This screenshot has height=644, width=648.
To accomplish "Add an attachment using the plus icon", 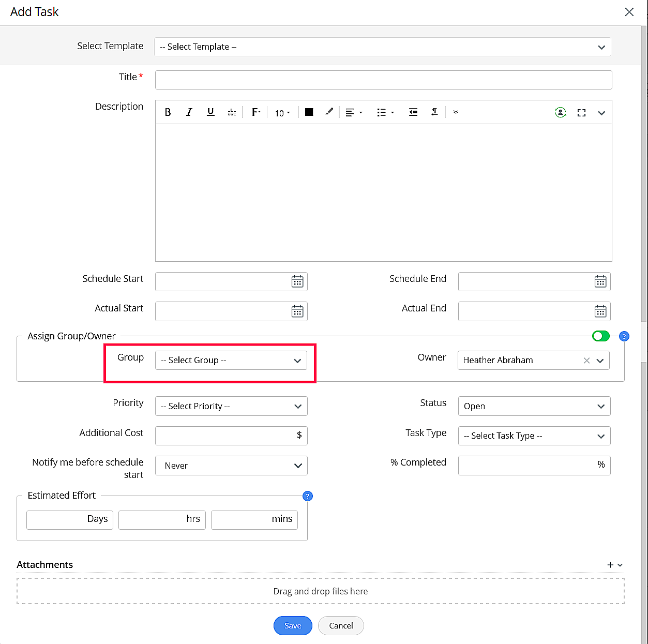I will coord(610,564).
